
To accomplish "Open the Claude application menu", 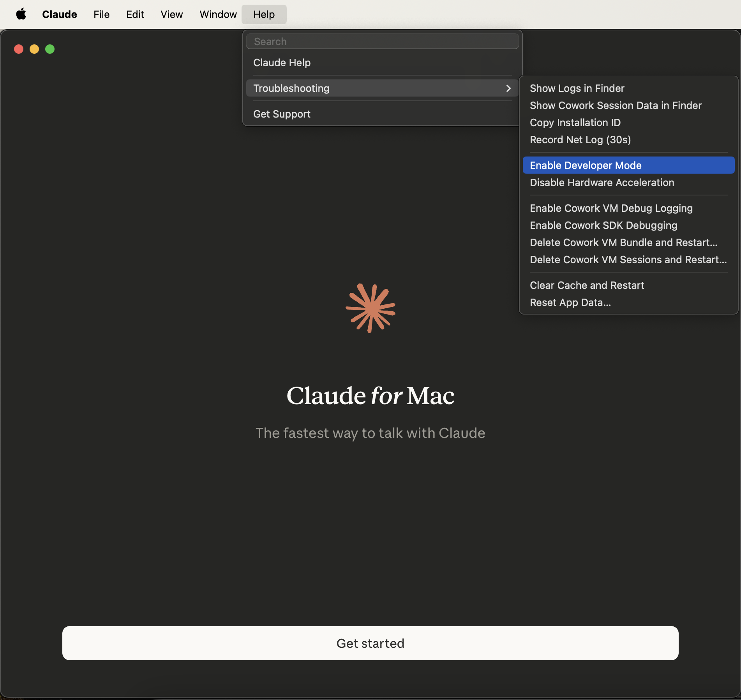I will 59,14.
